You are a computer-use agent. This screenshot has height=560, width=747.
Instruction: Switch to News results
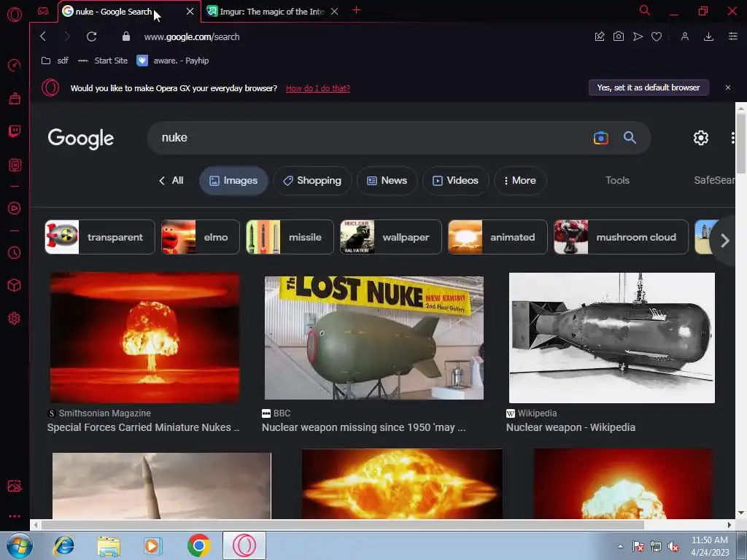coord(387,181)
